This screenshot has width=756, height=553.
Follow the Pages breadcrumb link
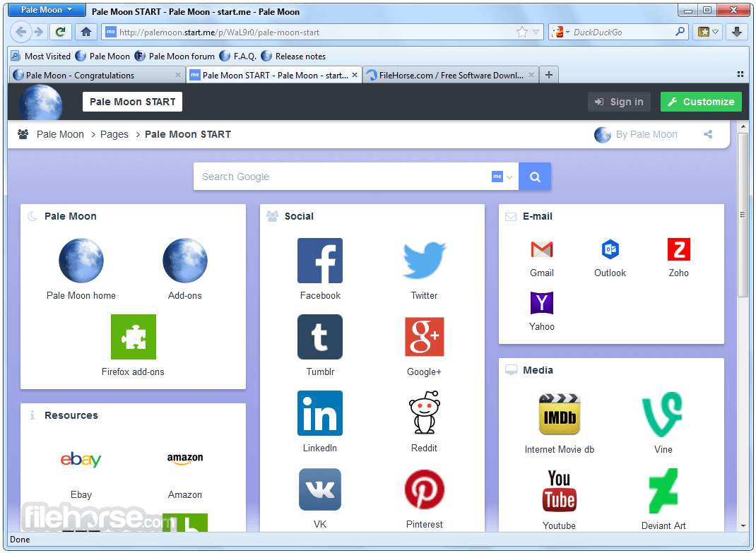pyautogui.click(x=114, y=134)
